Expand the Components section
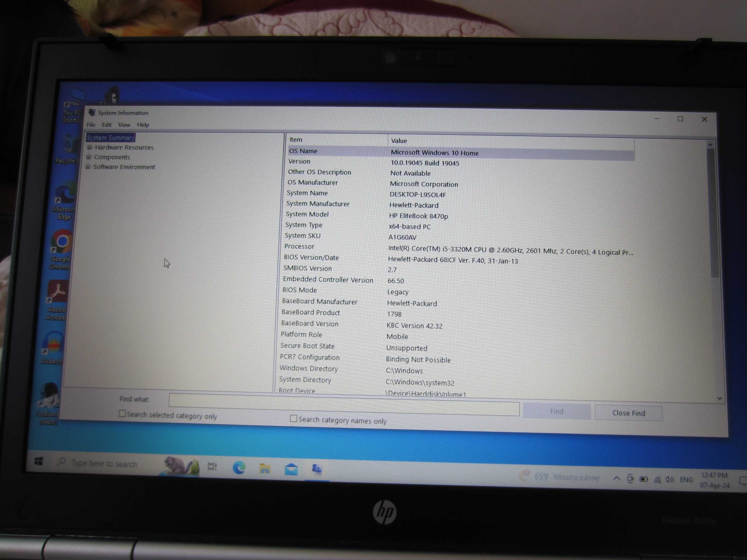Screen dimensions: 747x560 89,156
